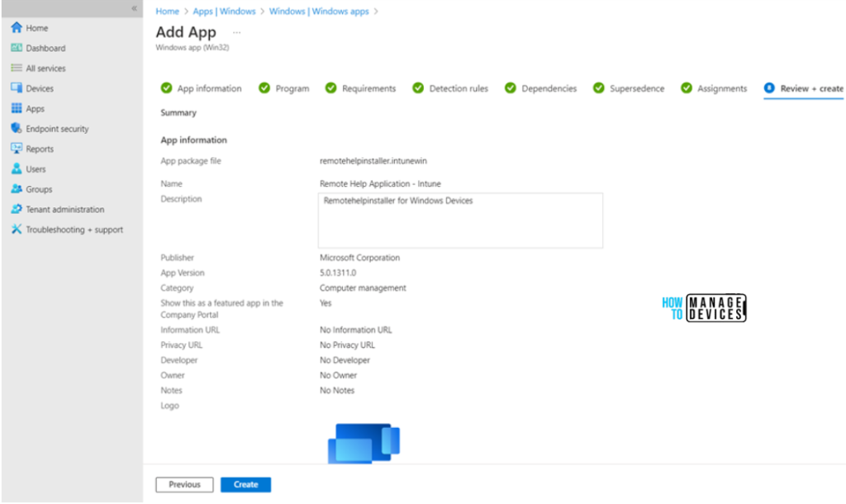The width and height of the screenshot is (846, 504).
Task: Click the Apps grid icon
Action: pos(17,108)
